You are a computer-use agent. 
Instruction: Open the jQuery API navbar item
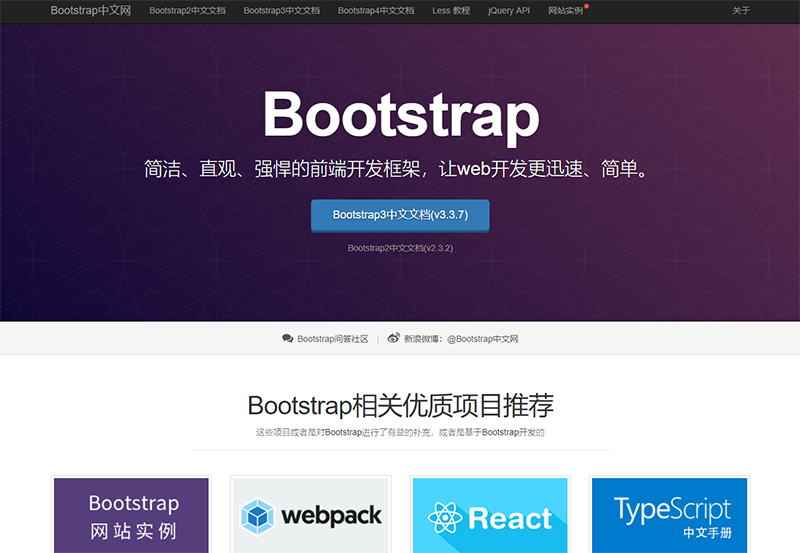(x=509, y=11)
